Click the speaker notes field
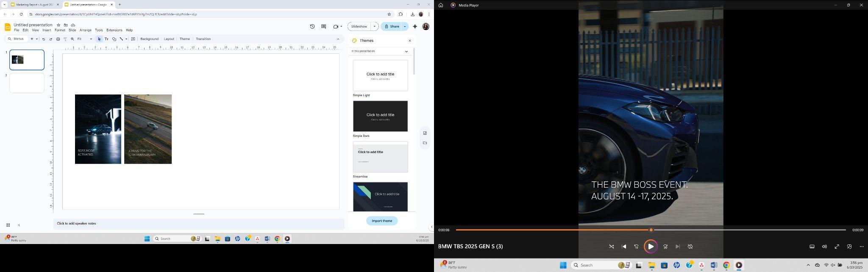Viewport: 868px width, 272px height. tap(199, 224)
